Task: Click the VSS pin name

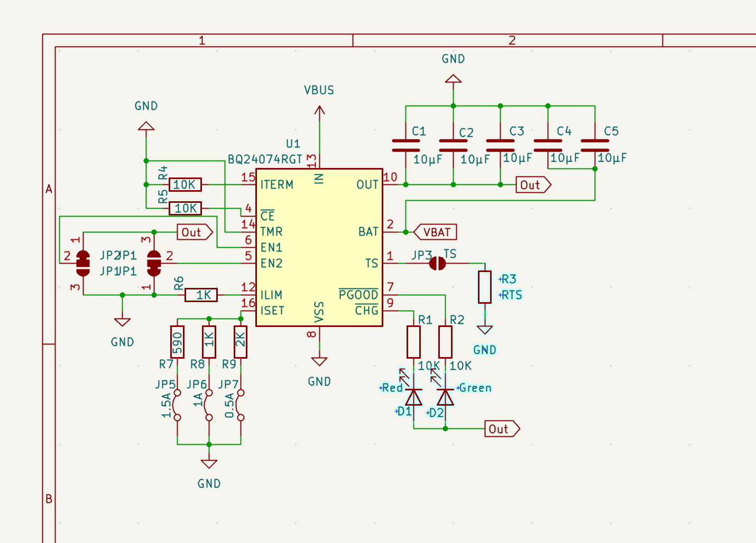Action: click(x=319, y=312)
